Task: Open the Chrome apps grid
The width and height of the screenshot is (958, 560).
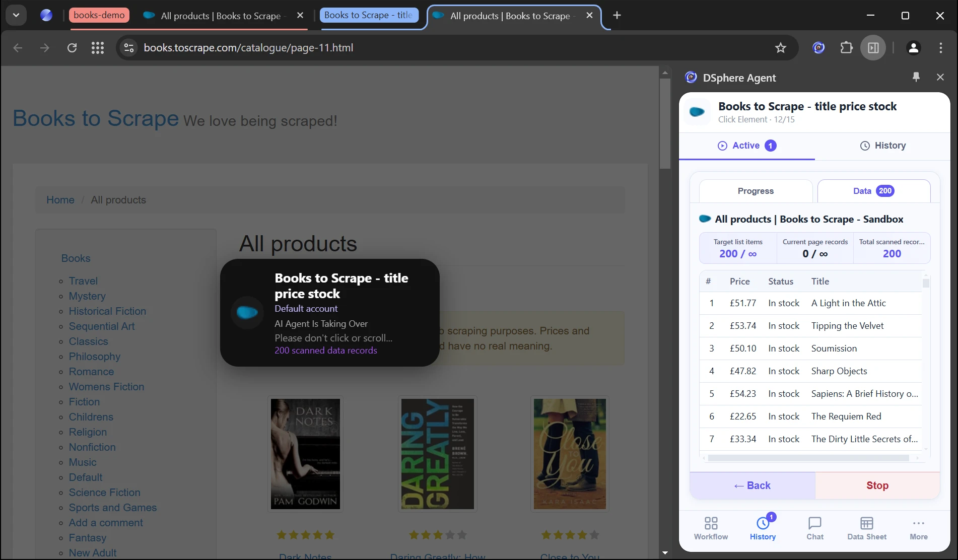Action: point(98,48)
